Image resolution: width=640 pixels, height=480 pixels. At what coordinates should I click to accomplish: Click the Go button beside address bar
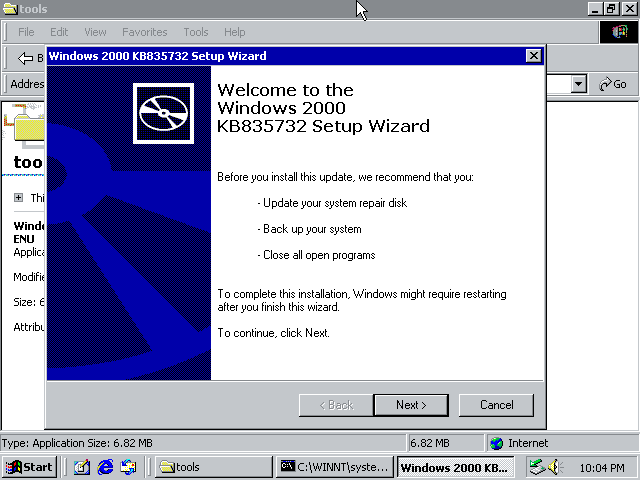pos(613,84)
